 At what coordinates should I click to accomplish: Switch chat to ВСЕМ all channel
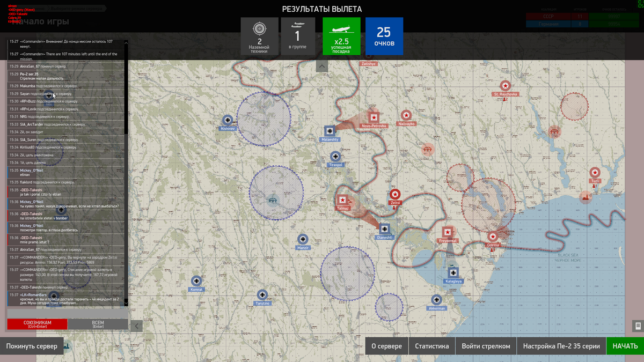click(x=98, y=324)
